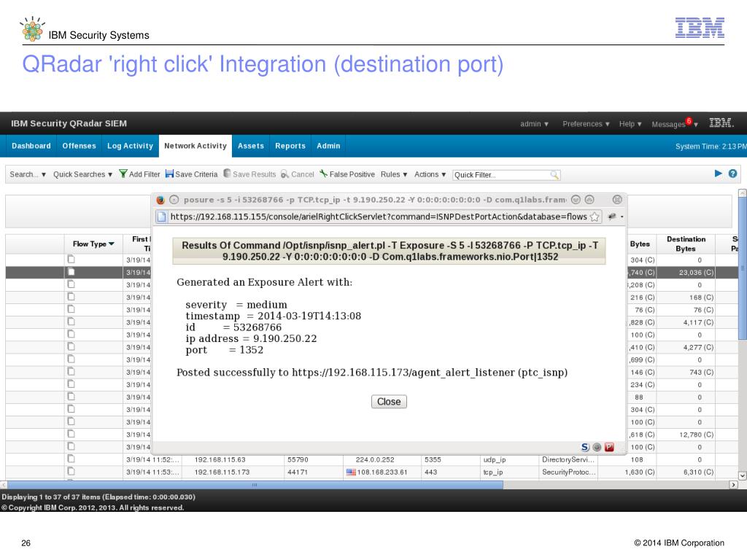Click the pin icon beside the address bar
Image resolution: width=747 pixels, height=560 pixels.
coord(612,217)
